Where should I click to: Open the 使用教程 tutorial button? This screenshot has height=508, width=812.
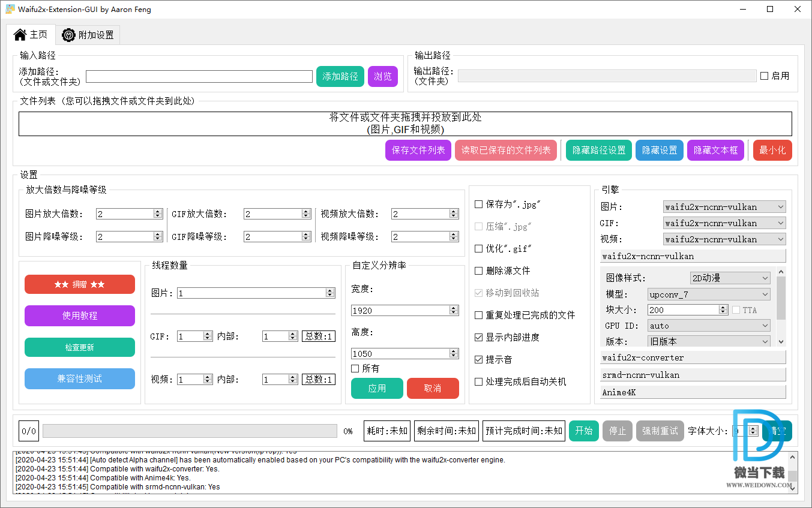coord(80,315)
